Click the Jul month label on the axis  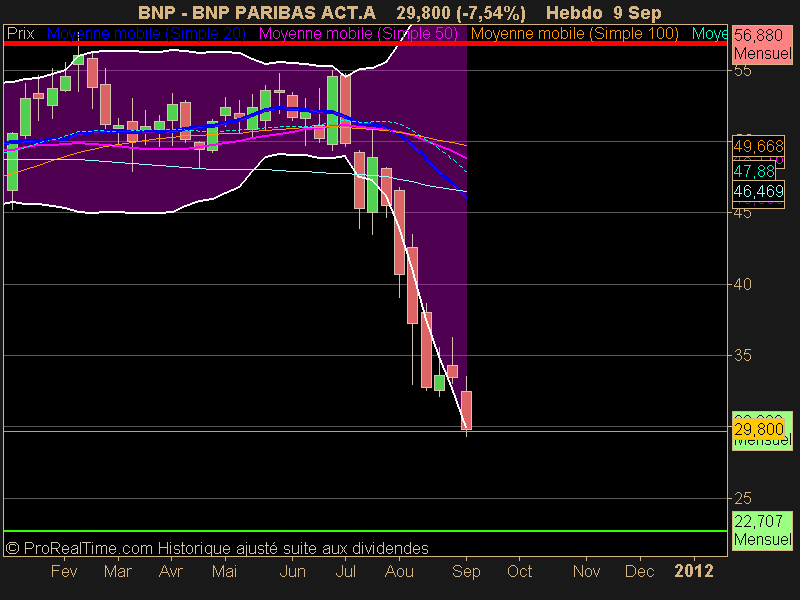pos(345,571)
